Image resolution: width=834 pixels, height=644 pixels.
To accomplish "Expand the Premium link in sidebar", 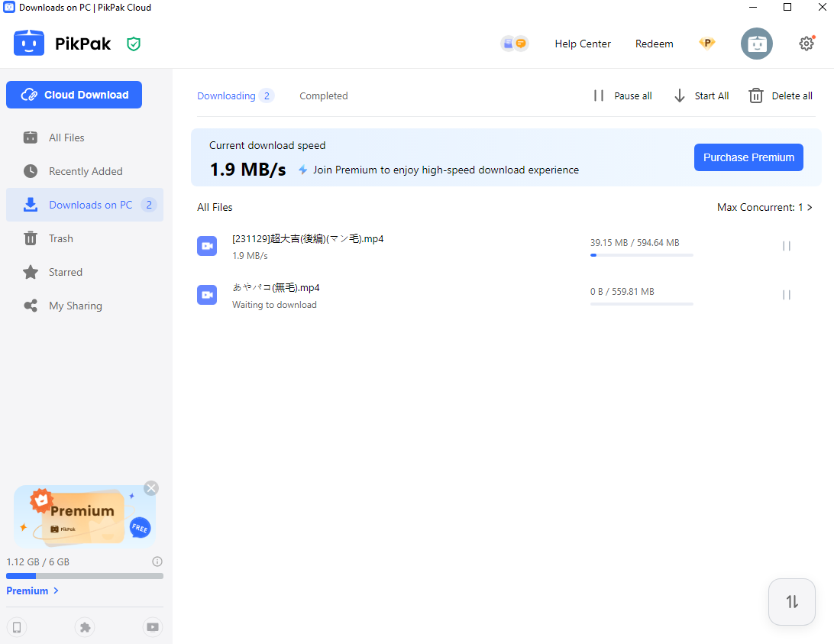I will point(33,591).
